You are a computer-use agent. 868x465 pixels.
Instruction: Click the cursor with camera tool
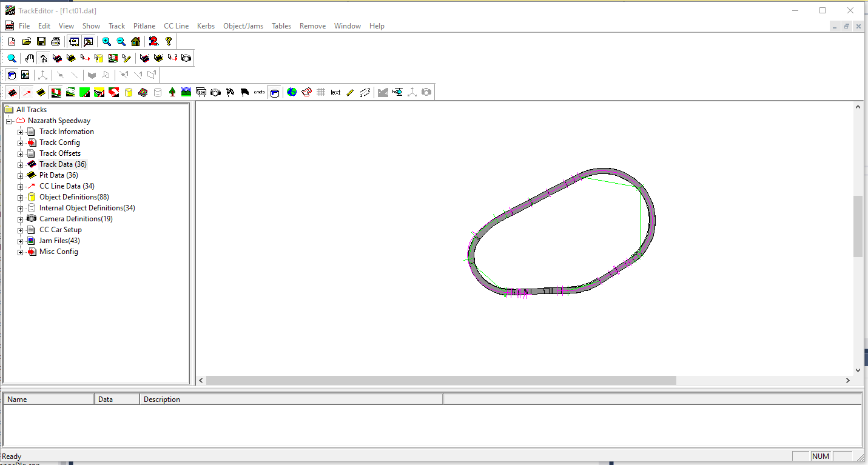tap(186, 58)
